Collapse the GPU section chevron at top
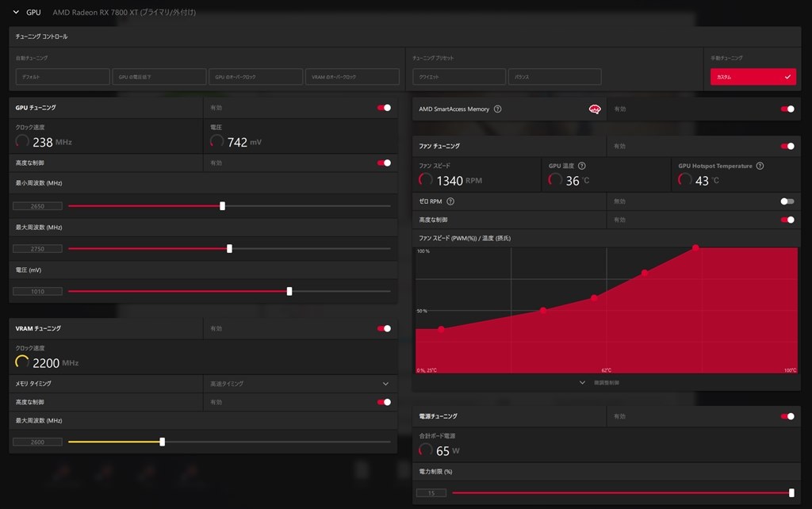This screenshot has width=812, height=509. [15, 13]
